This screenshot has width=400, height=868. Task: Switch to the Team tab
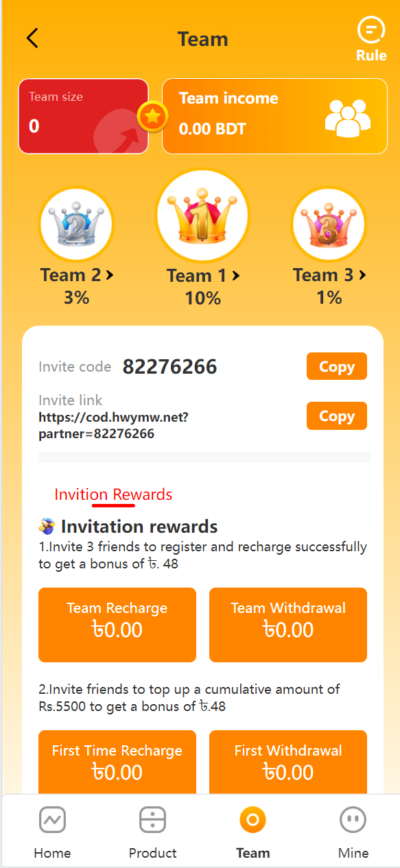pyautogui.click(x=252, y=832)
